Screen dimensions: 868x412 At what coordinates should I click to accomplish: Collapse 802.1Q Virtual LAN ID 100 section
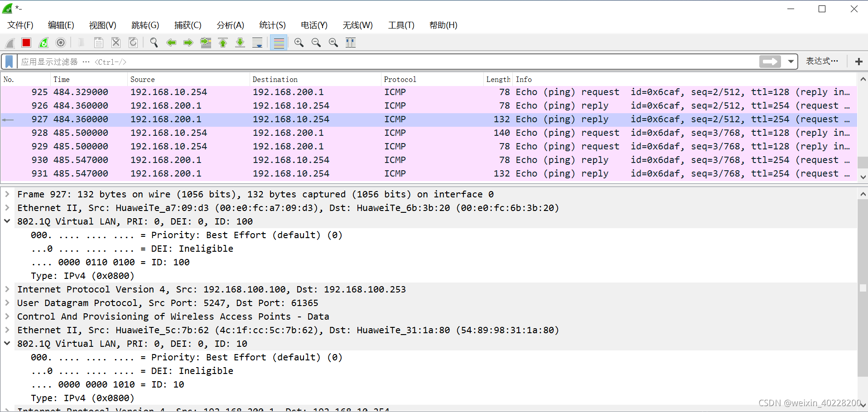(7, 221)
